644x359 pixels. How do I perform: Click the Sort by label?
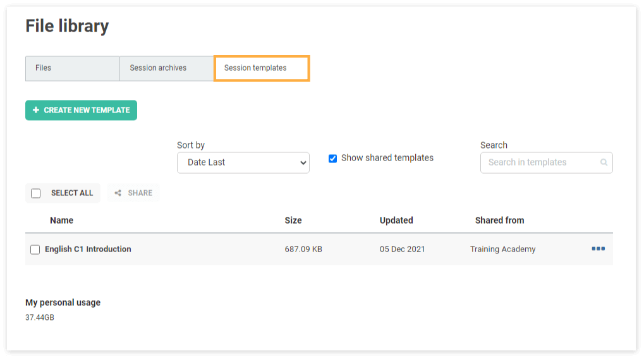pyautogui.click(x=191, y=145)
